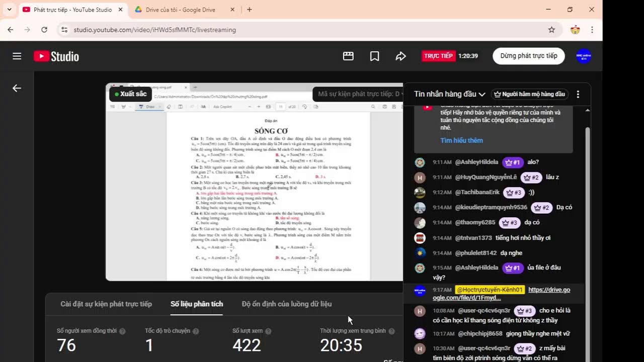Open the Tìm hiểu thêm link
The height and width of the screenshot is (362, 644).
click(461, 140)
